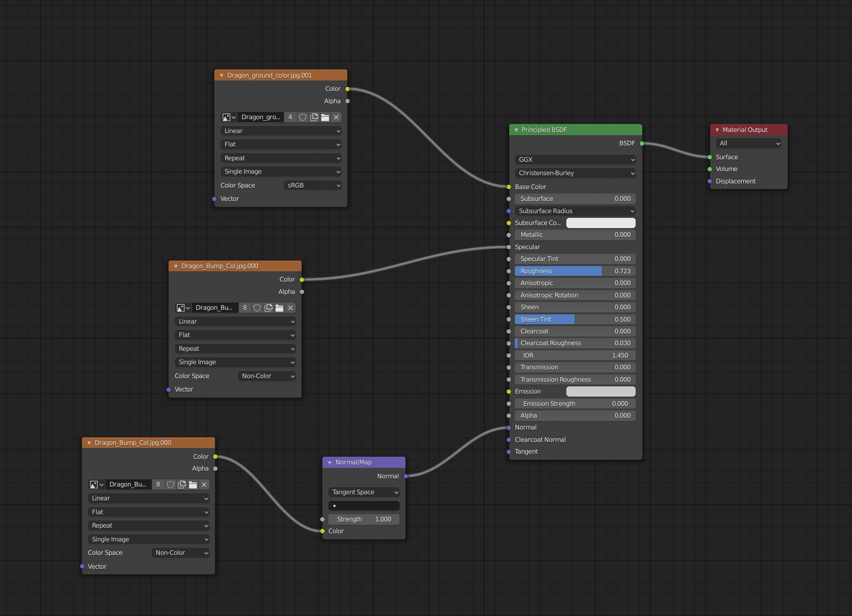The height and width of the screenshot is (616, 852).
Task: Toggle fake user shield on bottom Dragon_Bump_Col node
Action: pos(170,484)
